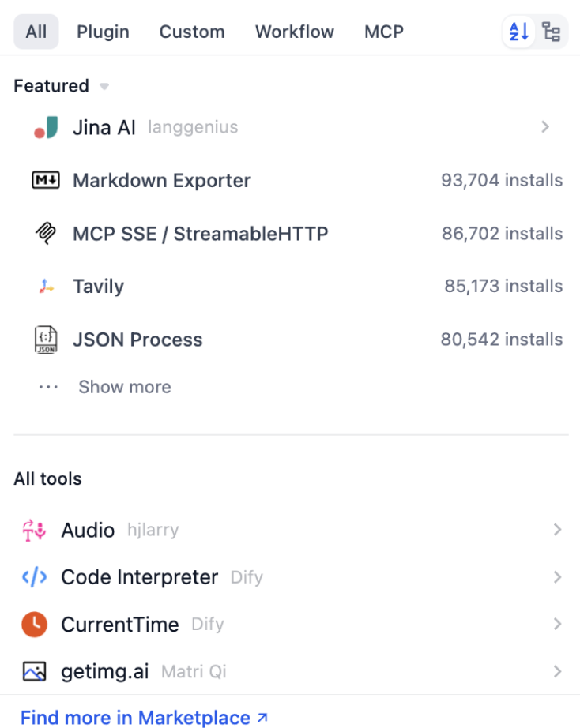The width and height of the screenshot is (580, 728).
Task: Click the MCP SSE paperclip icon
Action: coord(46,234)
